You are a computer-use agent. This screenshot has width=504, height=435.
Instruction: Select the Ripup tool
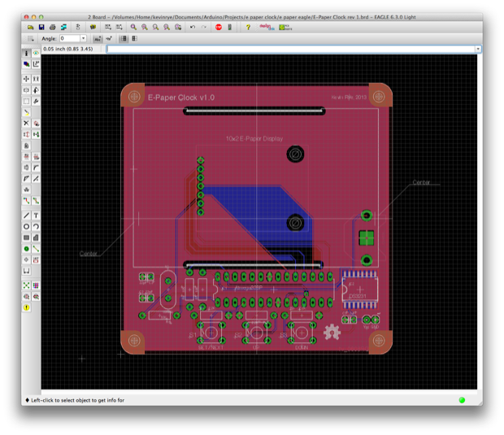[36, 201]
